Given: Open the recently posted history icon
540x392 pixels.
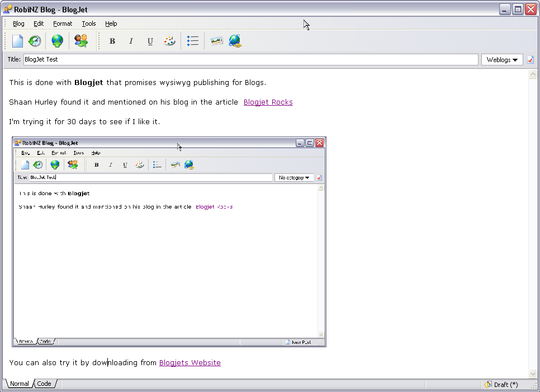Looking at the screenshot, I should [x=35, y=41].
